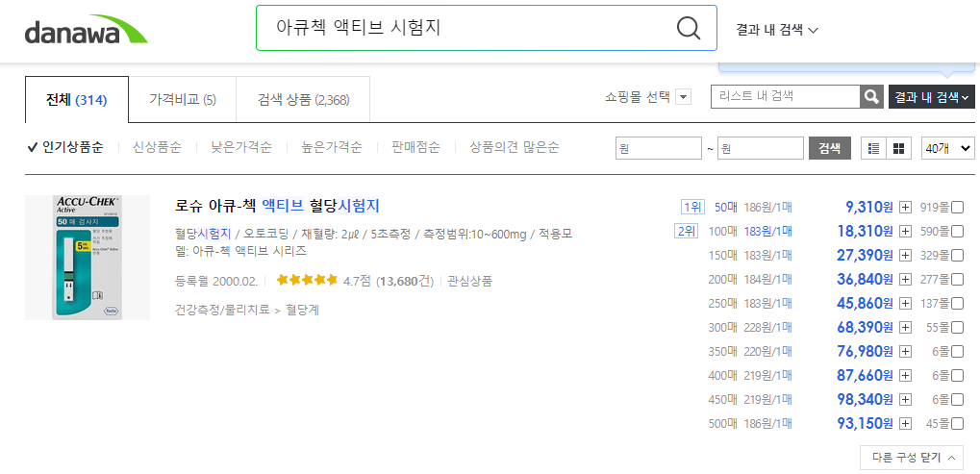Open the 혈당계 category link
This screenshot has width=980, height=474.
click(303, 310)
